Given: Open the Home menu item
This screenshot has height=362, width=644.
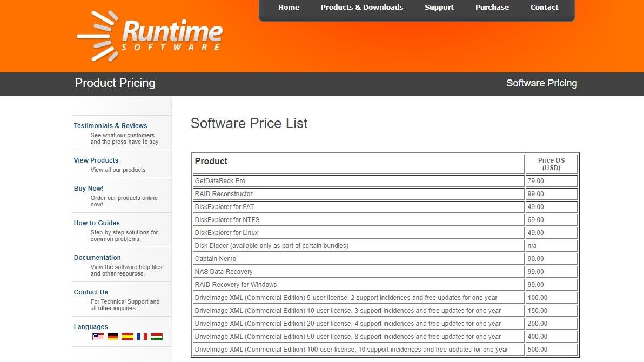Looking at the screenshot, I should tap(289, 7).
